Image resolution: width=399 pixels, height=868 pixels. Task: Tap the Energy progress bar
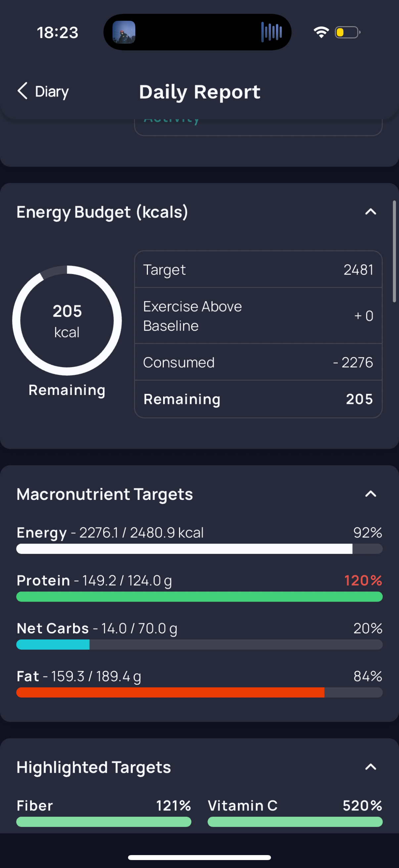click(x=199, y=549)
